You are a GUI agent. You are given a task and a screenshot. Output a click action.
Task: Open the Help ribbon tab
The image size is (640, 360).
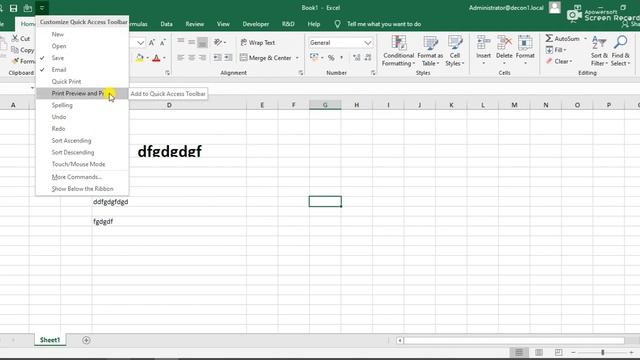(x=313, y=24)
